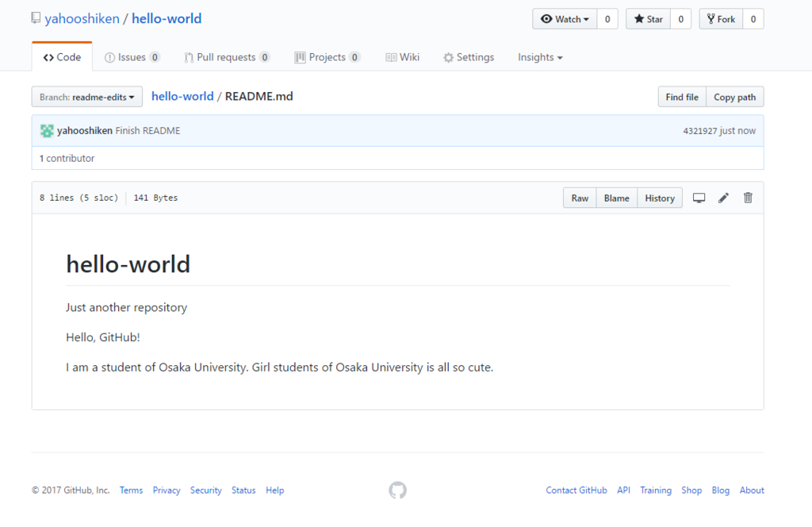Star this repository
This screenshot has width=812, height=527.
(649, 19)
